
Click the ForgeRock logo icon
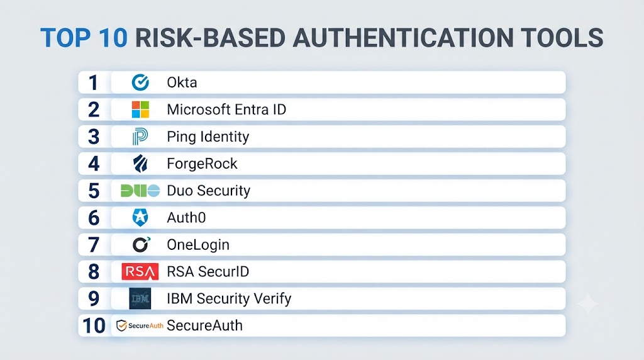click(140, 164)
